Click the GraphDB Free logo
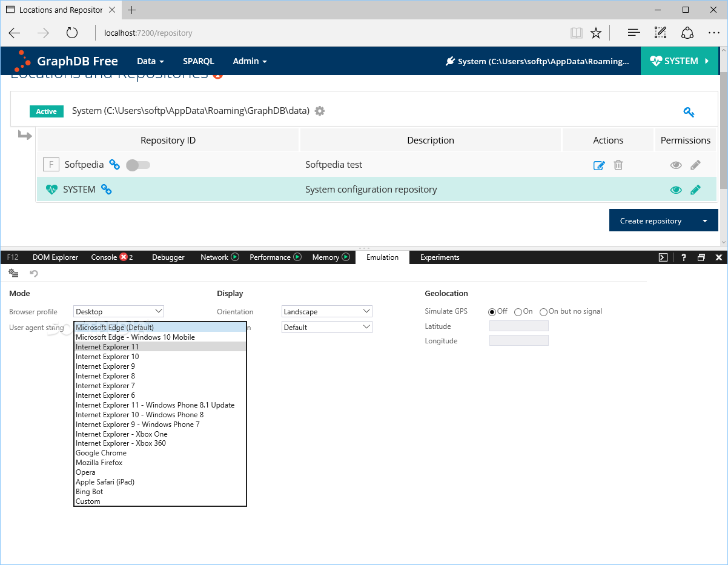The height and width of the screenshot is (565, 728). 66,61
